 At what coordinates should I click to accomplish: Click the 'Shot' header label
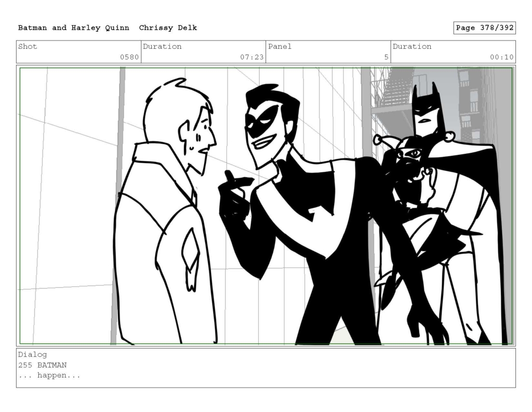pos(28,46)
